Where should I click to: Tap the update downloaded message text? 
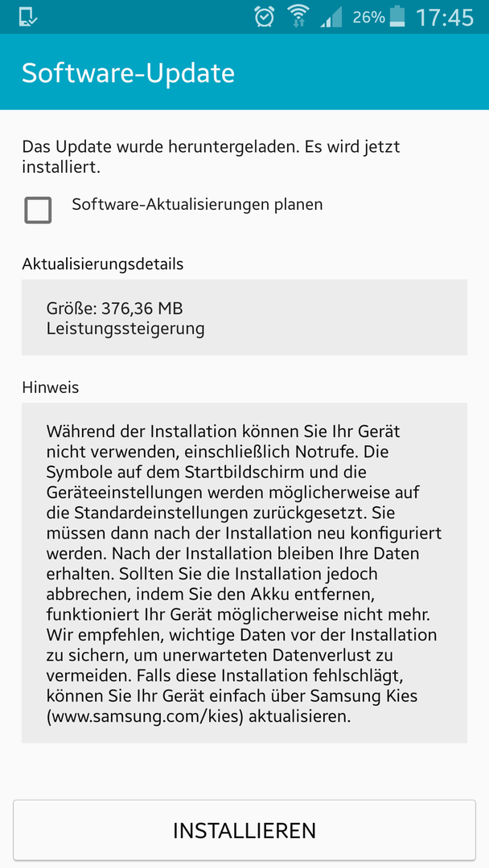211,157
